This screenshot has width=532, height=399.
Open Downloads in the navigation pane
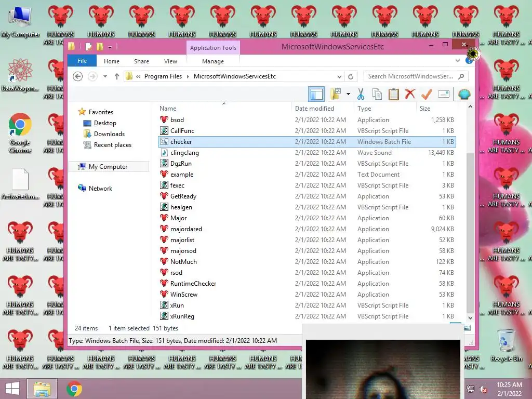[109, 134]
